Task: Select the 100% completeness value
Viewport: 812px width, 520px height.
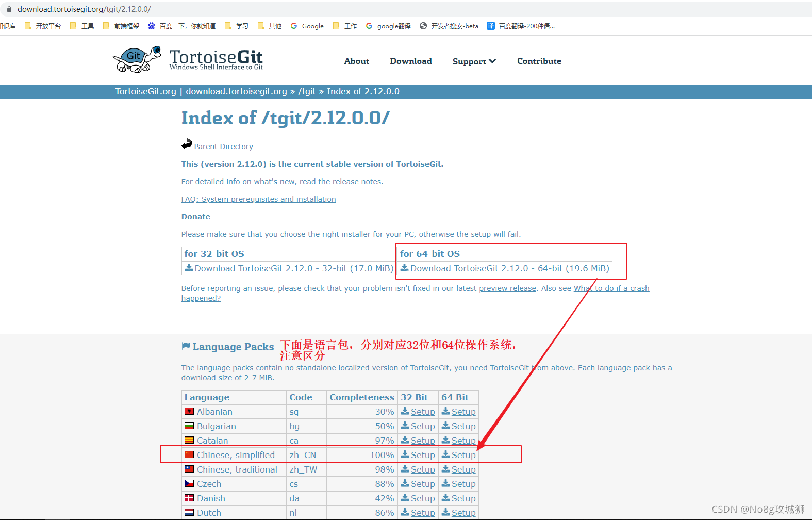Action: [382, 455]
